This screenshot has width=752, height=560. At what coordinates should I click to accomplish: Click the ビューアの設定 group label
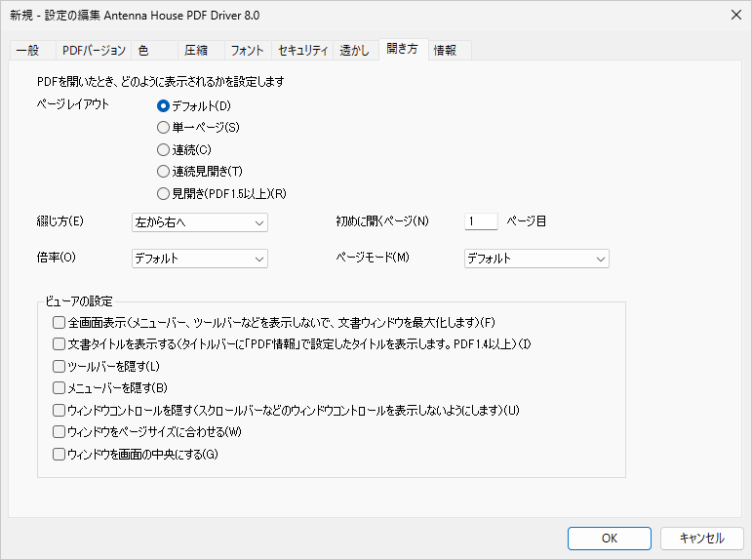point(79,301)
